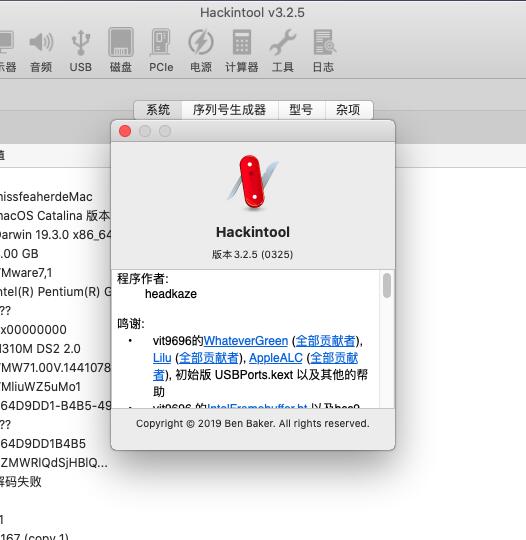Open the partially visible display toolbar icon
This screenshot has width=526, height=540.
pyautogui.click(x=7, y=51)
